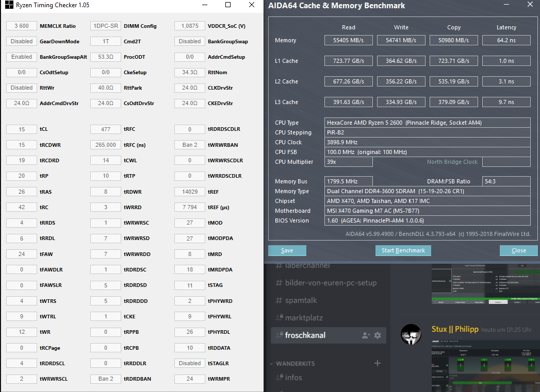This screenshot has width=540, height=392.
Task: Add channel with WANDERKITS plus icon
Action: [378, 363]
